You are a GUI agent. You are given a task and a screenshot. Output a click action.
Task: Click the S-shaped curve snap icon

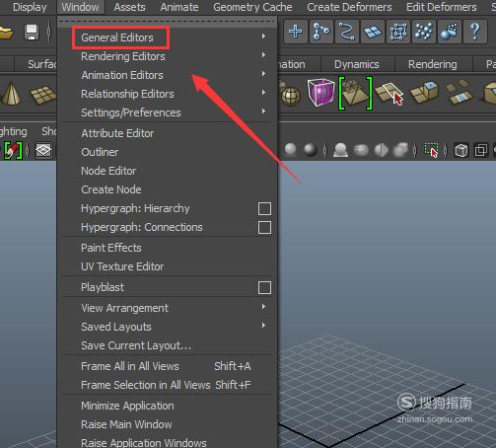click(x=346, y=32)
